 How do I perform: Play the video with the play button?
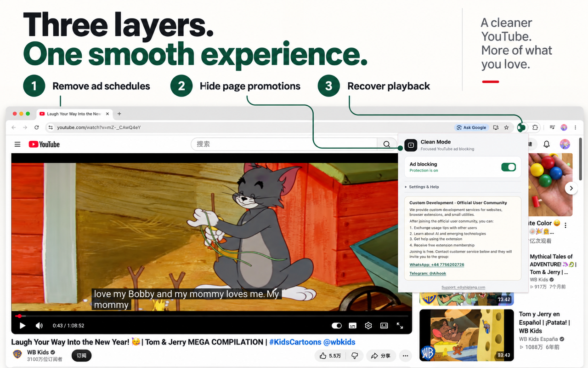point(22,326)
